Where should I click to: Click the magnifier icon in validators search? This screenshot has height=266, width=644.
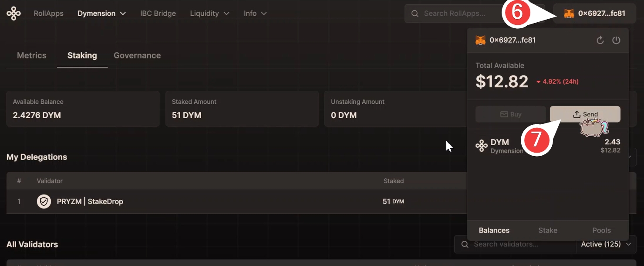[465, 244]
